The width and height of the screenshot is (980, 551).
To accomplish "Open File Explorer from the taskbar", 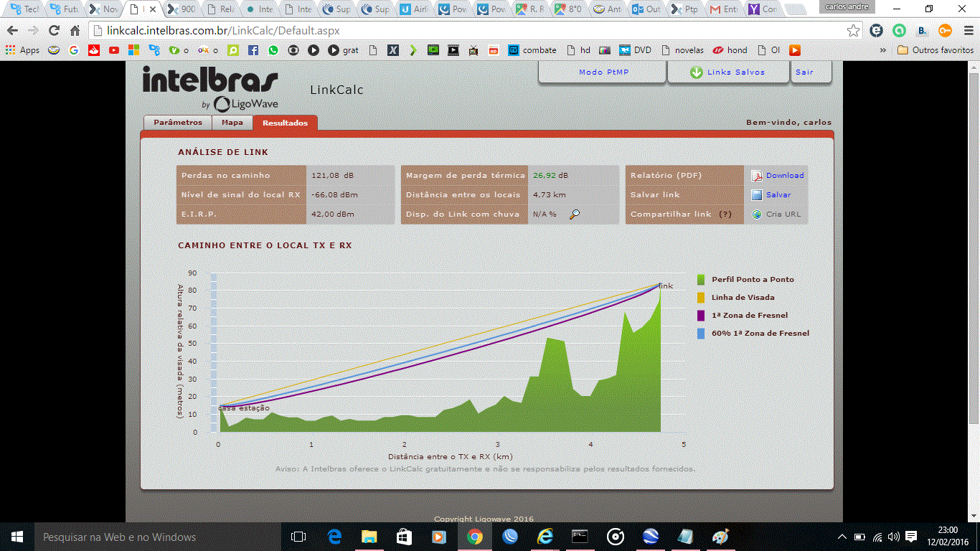I will coord(369,537).
